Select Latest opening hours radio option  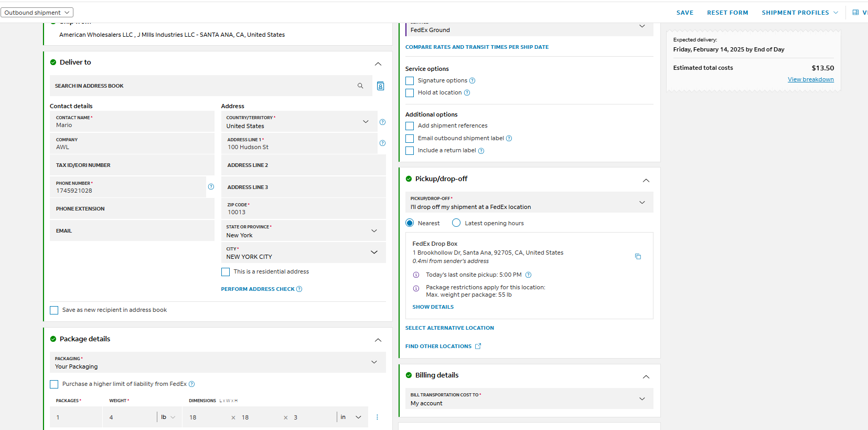tap(456, 223)
